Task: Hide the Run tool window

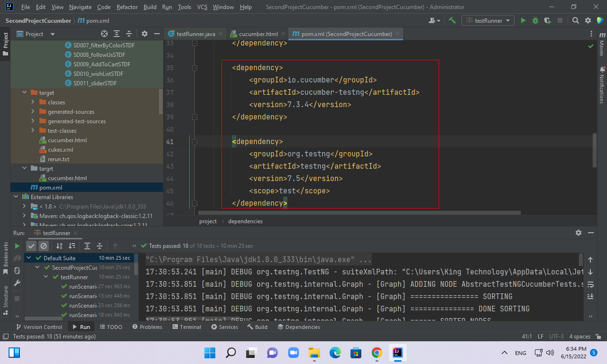Action: click(x=591, y=233)
